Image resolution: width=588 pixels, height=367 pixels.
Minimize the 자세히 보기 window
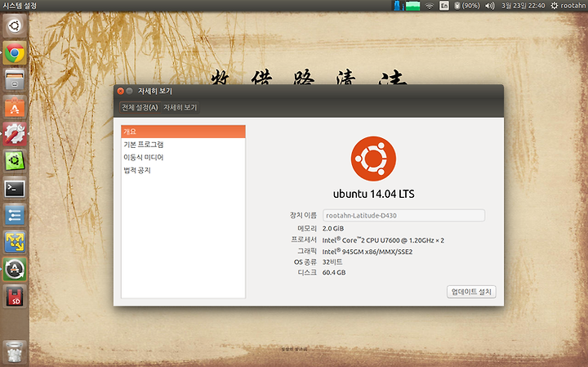pos(129,91)
